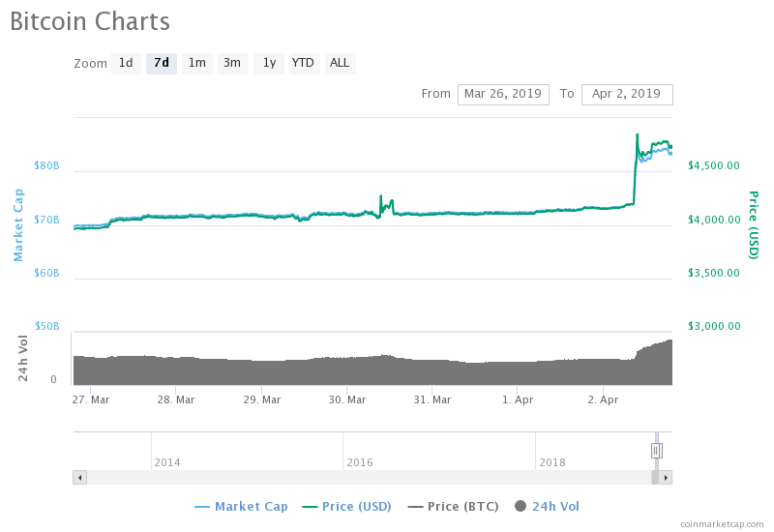This screenshot has height=532, width=774.
Task: Click the YTD zoom button
Action: [x=303, y=64]
